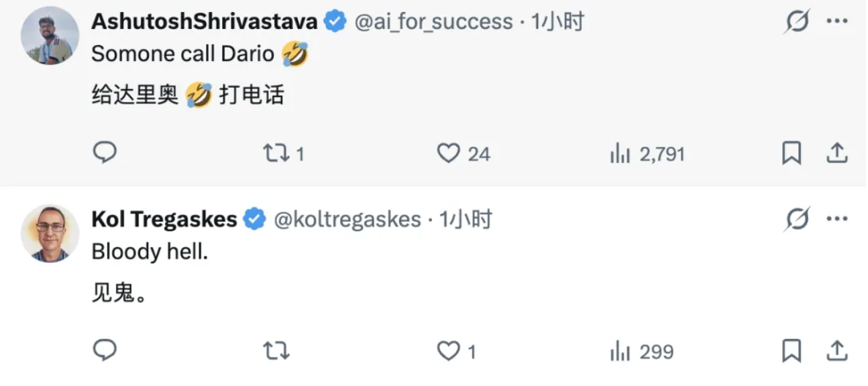Viewport: 868px width, 386px height.
Task: Open Grok icon on Kol's tweet
Action: tap(797, 219)
